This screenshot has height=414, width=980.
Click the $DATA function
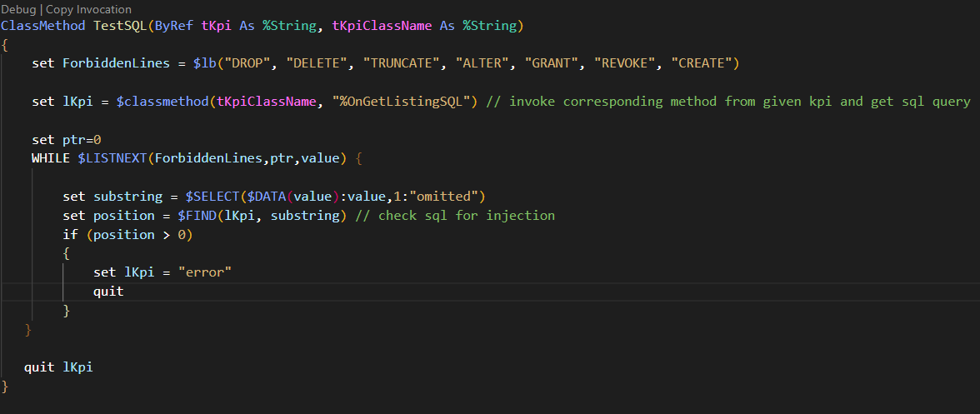point(267,196)
